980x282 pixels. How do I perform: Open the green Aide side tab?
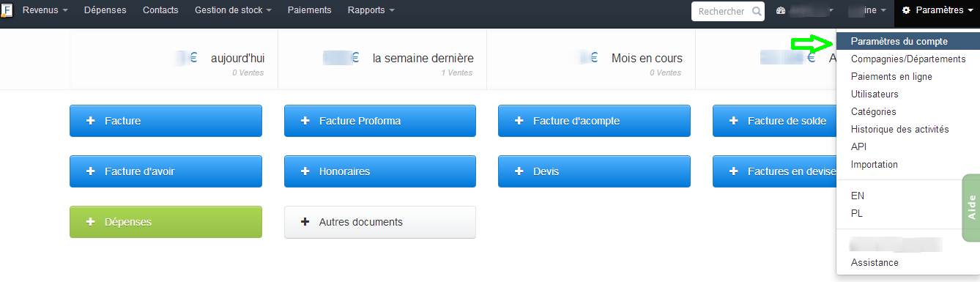point(971,208)
